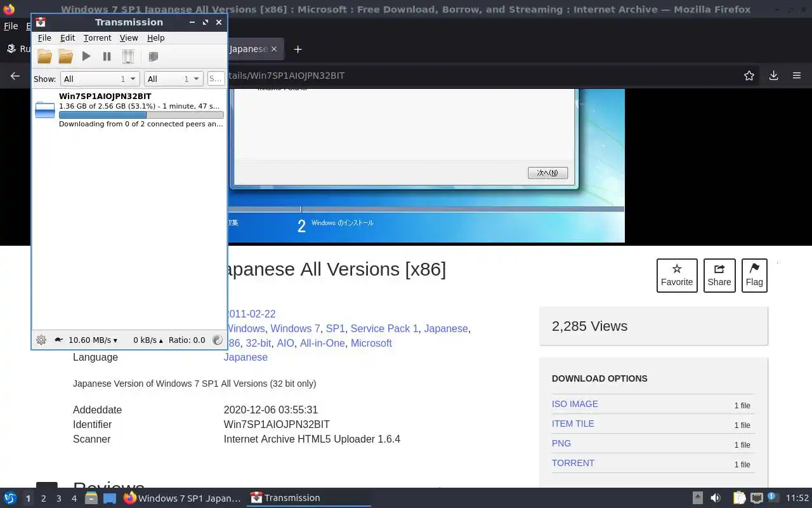Click the Microsoft topic link

(371, 343)
